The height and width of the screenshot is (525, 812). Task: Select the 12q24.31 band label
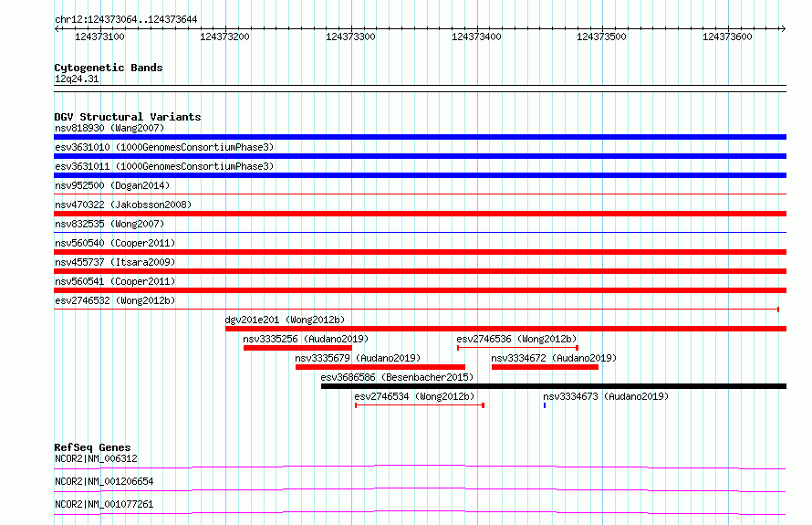point(77,79)
